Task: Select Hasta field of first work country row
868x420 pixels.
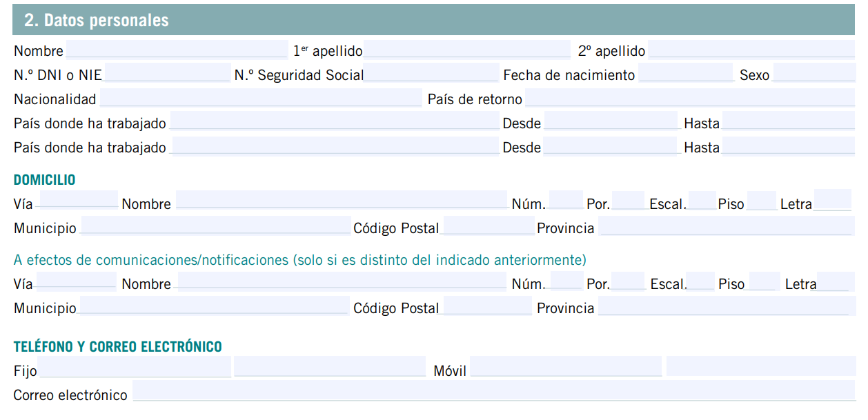Action: pyautogui.click(x=789, y=121)
